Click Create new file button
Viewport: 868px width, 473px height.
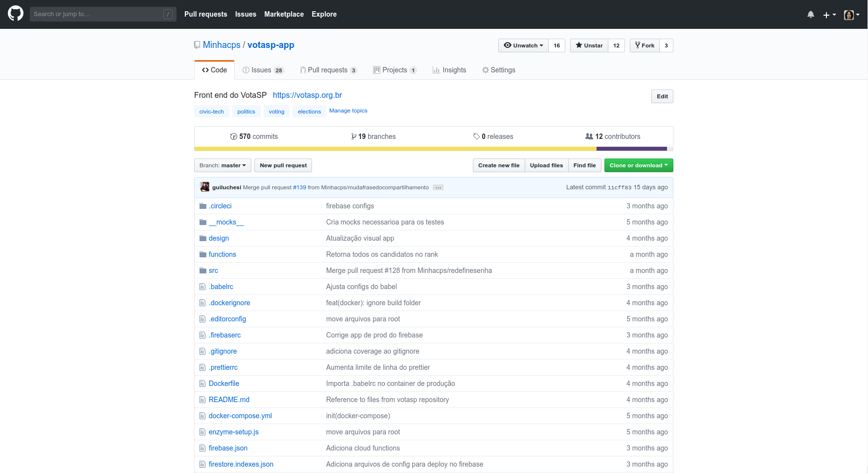(499, 165)
